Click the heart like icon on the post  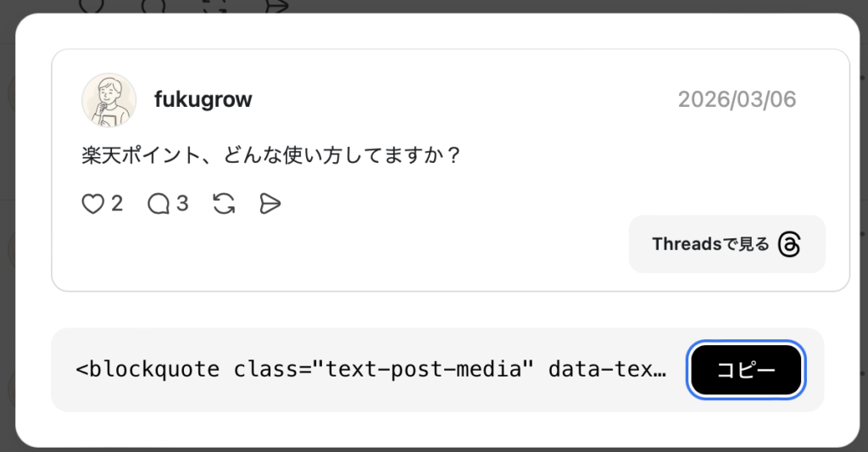tap(92, 204)
